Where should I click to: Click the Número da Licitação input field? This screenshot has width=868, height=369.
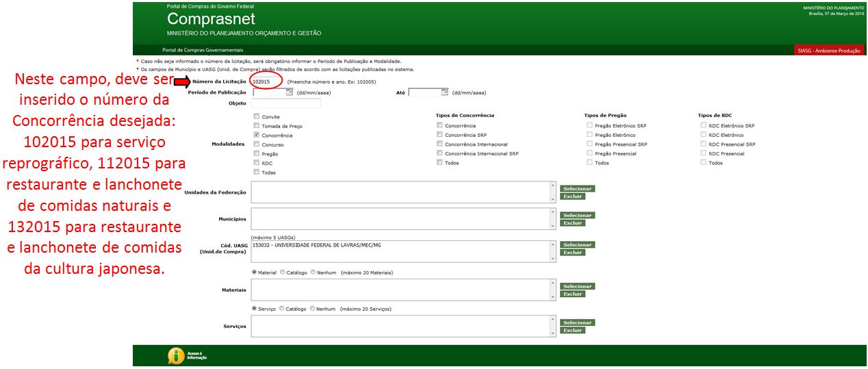[x=267, y=81]
